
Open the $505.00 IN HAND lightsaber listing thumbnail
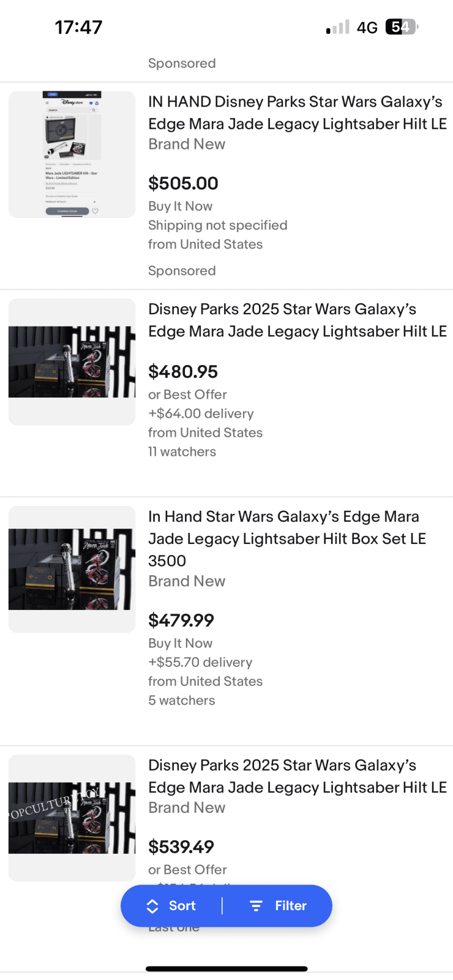click(72, 154)
